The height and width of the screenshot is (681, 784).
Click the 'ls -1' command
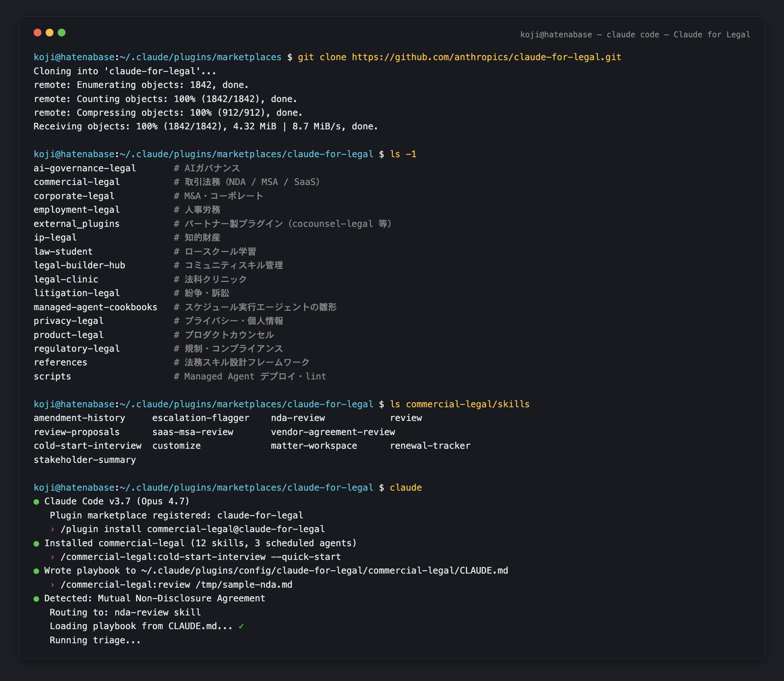click(x=403, y=154)
